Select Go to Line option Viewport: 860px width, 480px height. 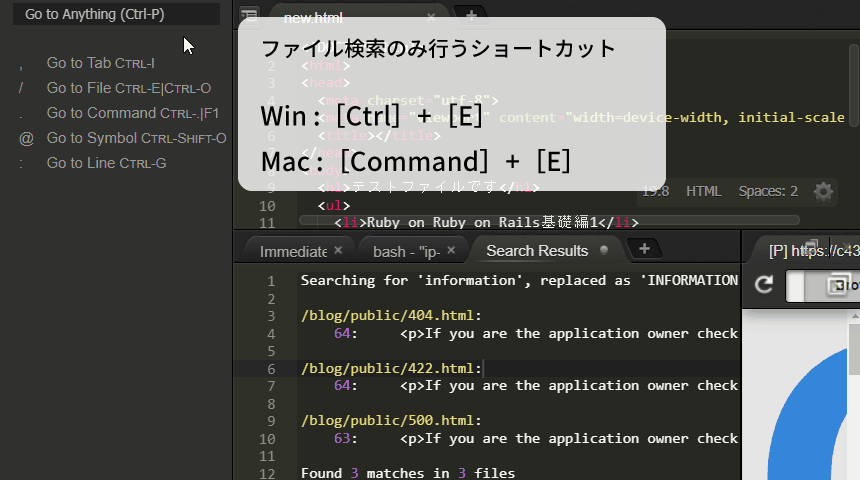coord(106,163)
